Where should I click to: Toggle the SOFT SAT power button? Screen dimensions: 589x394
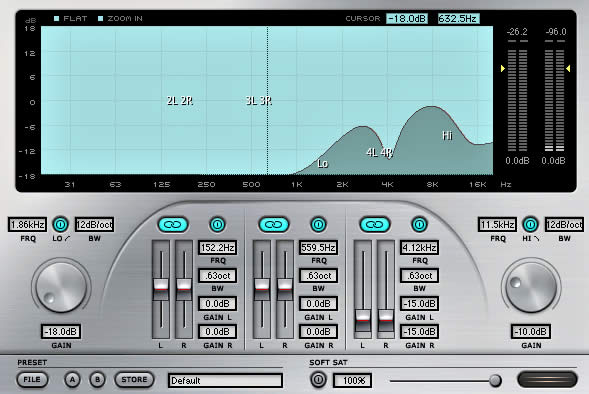(x=318, y=380)
